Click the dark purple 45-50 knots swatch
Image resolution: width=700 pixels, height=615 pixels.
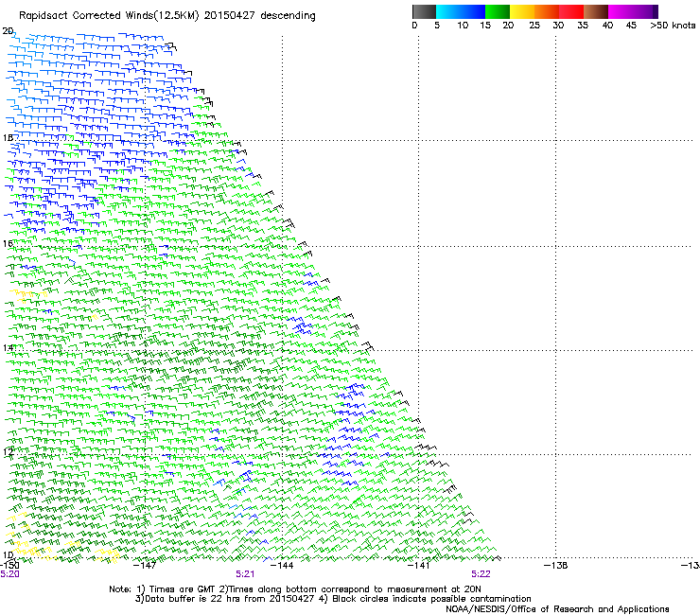coord(645,11)
